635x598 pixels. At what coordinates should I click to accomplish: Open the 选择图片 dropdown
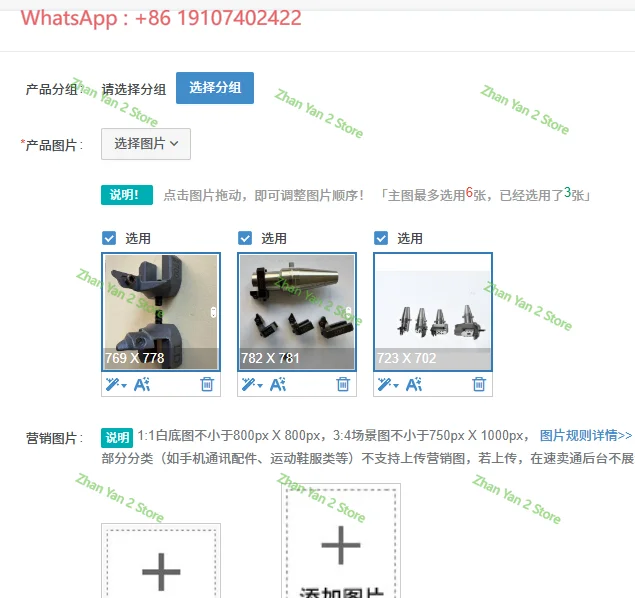(x=146, y=144)
